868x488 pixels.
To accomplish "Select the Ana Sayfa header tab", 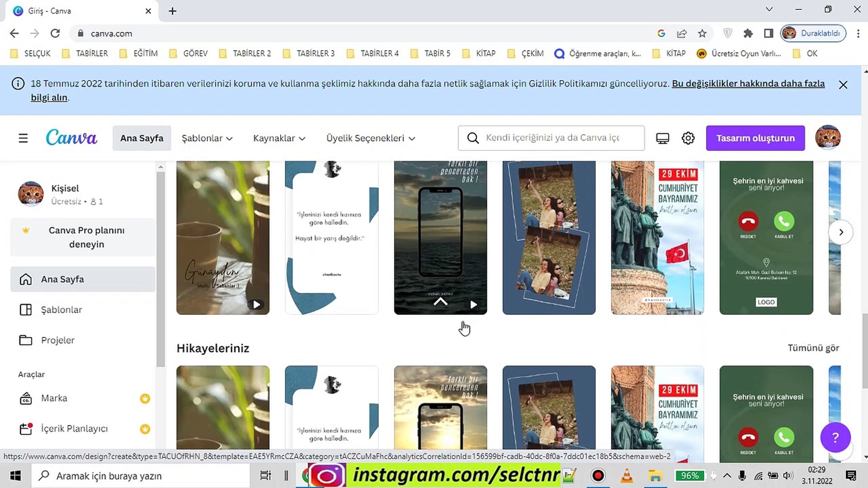I will tap(142, 138).
